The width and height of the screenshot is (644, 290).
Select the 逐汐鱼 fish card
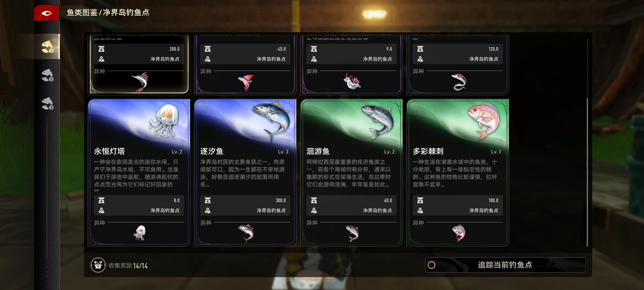pos(245,173)
